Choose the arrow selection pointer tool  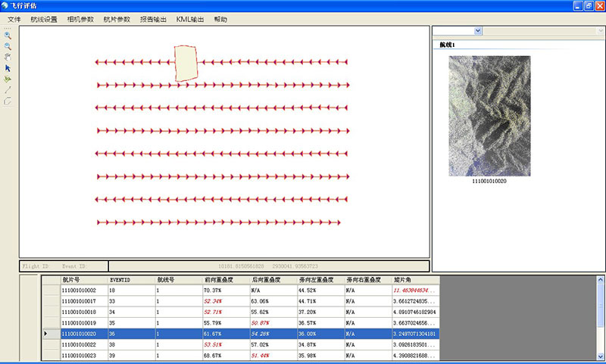tap(8, 68)
